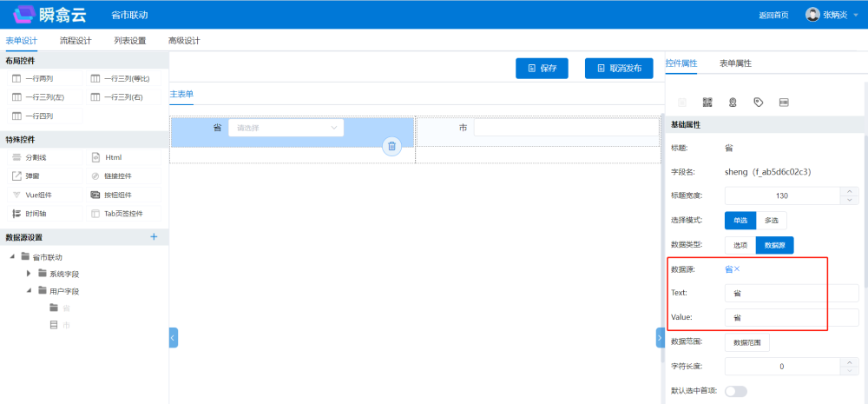Collapse the 用户字段 tree node
The image size is (868, 404).
tap(29, 291)
